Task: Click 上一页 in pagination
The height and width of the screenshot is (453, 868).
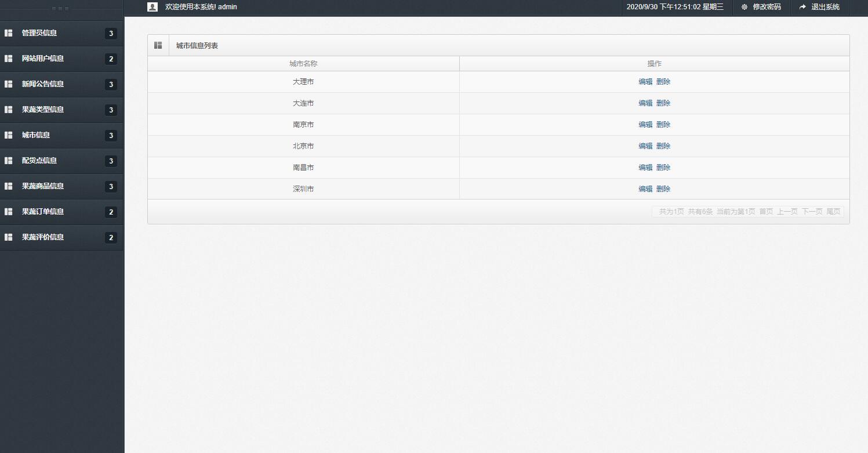Action: [x=787, y=212]
